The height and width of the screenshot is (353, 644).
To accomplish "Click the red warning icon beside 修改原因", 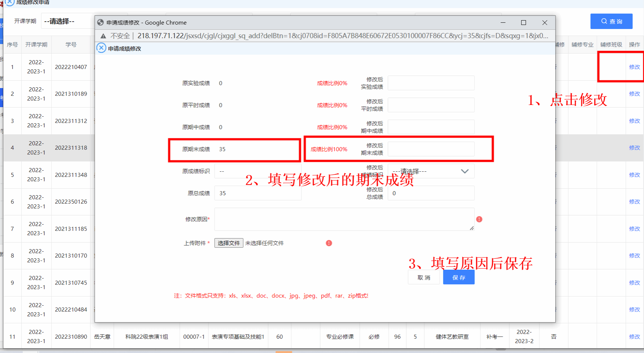I will (479, 219).
